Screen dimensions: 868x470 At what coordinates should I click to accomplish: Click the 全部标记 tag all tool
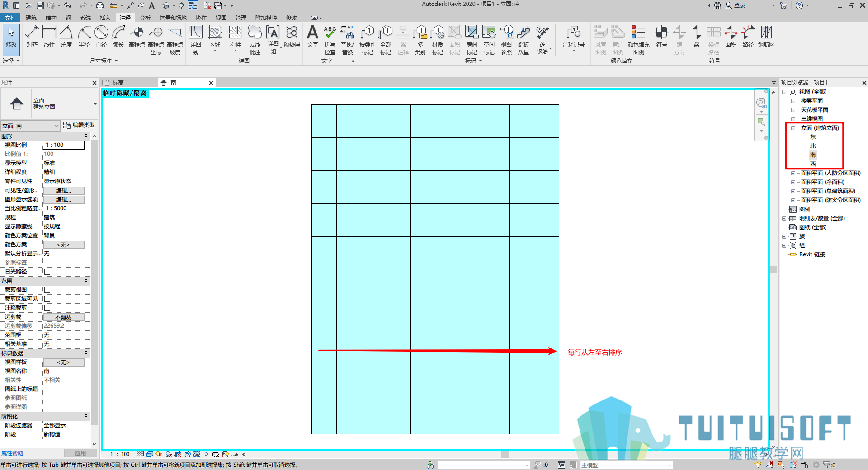click(x=386, y=40)
